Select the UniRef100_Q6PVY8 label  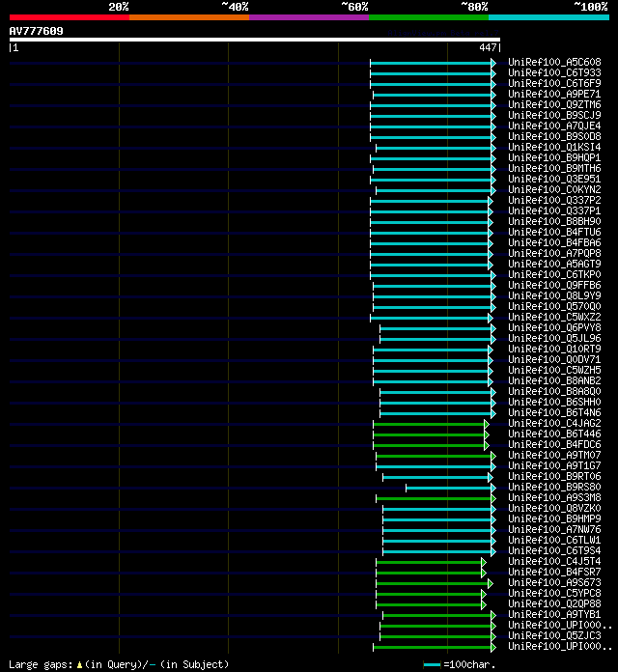pos(554,327)
